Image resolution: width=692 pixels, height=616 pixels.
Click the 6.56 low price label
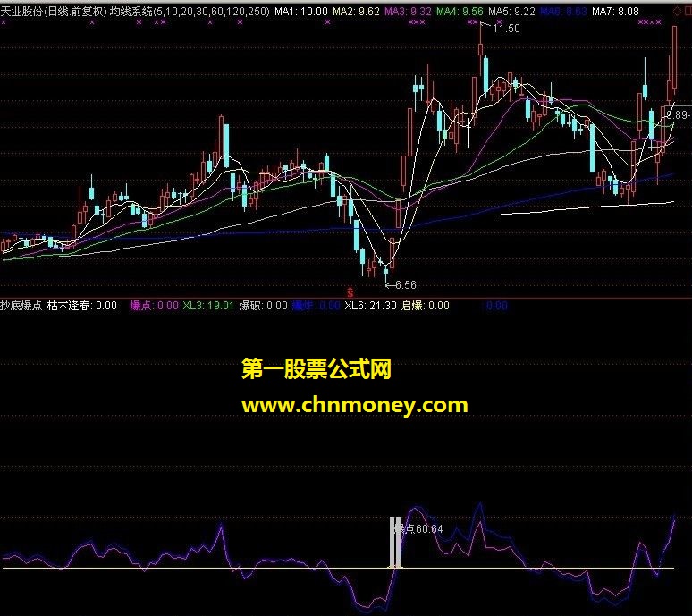pos(406,285)
